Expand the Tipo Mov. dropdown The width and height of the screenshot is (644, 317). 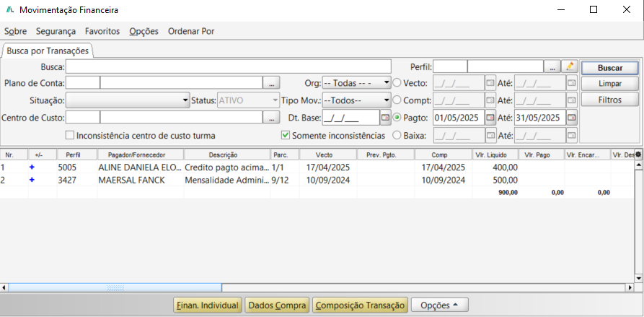point(356,100)
